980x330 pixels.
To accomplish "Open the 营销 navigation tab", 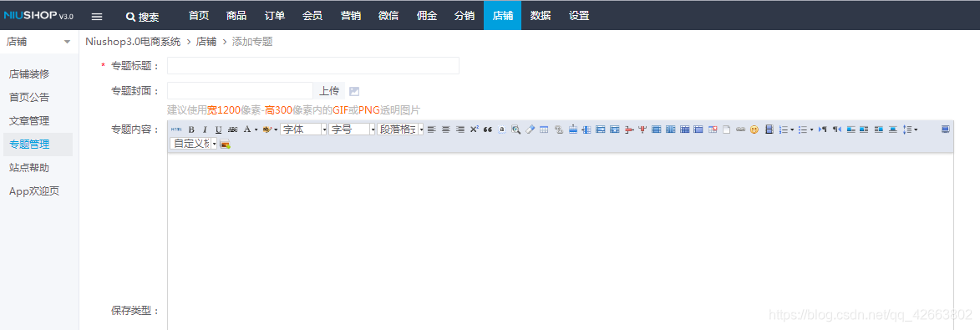I will [351, 16].
